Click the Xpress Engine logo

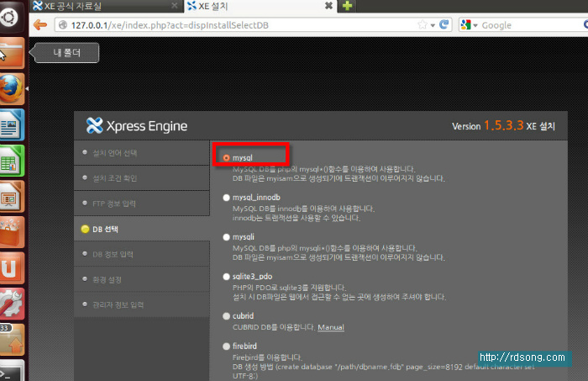pos(137,126)
